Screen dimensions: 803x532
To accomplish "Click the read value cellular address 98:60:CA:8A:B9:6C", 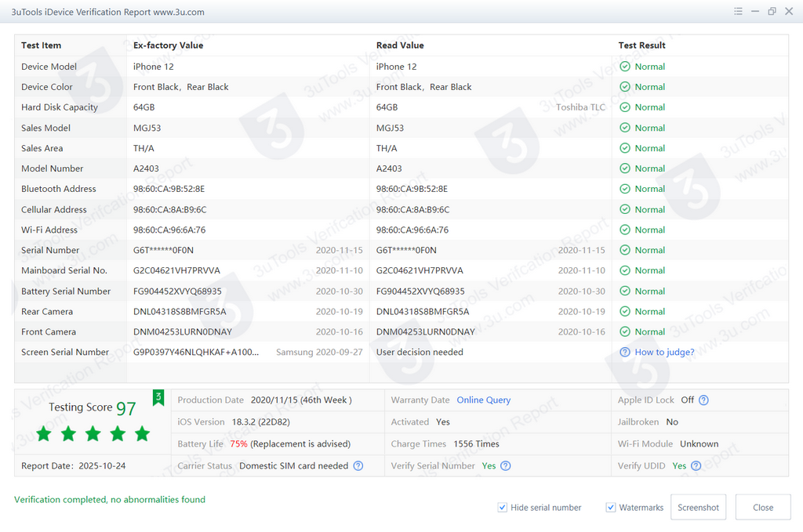I will (x=412, y=209).
